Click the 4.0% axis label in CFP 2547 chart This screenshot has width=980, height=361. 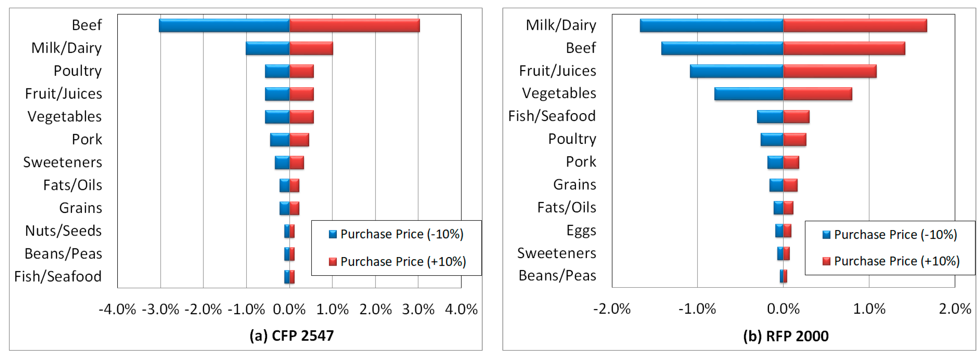tap(461, 309)
